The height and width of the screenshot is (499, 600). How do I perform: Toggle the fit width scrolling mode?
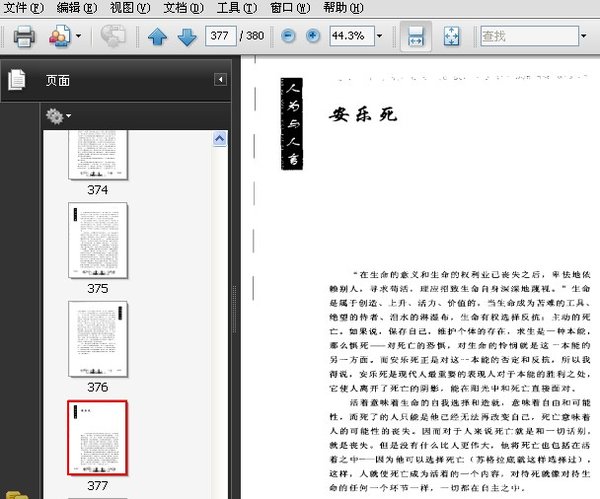(x=416, y=36)
